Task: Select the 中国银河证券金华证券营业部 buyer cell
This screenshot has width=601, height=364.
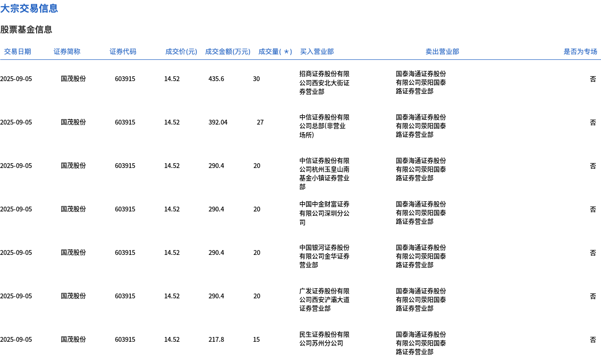Action: pyautogui.click(x=324, y=256)
